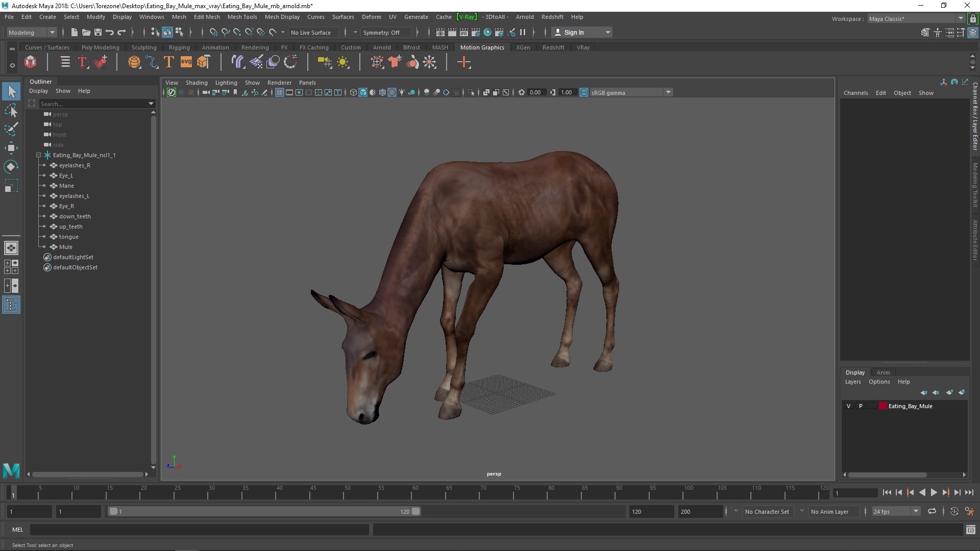Select the Rotate tool icon

click(x=11, y=167)
